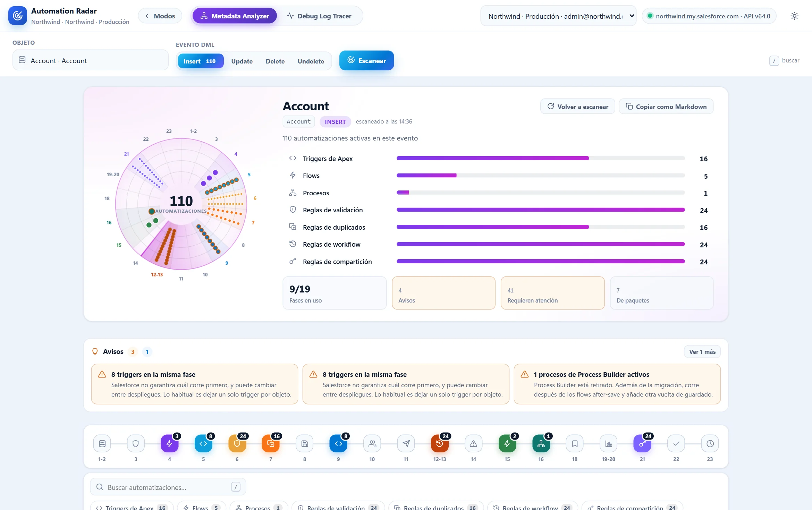Select phase 9 after-trigger code icon
The image size is (812, 510).
pos(338,443)
